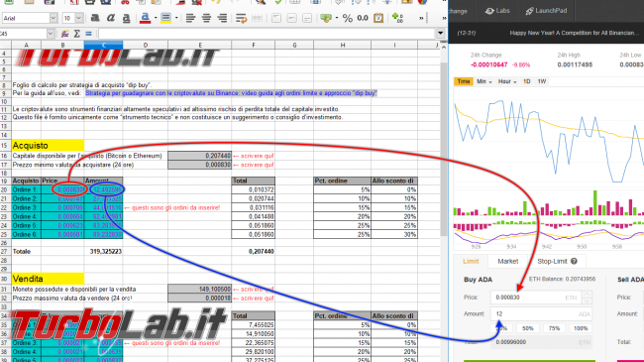Expand the font size dropdown
The width and height of the screenshot is (644, 362).
(79, 18)
